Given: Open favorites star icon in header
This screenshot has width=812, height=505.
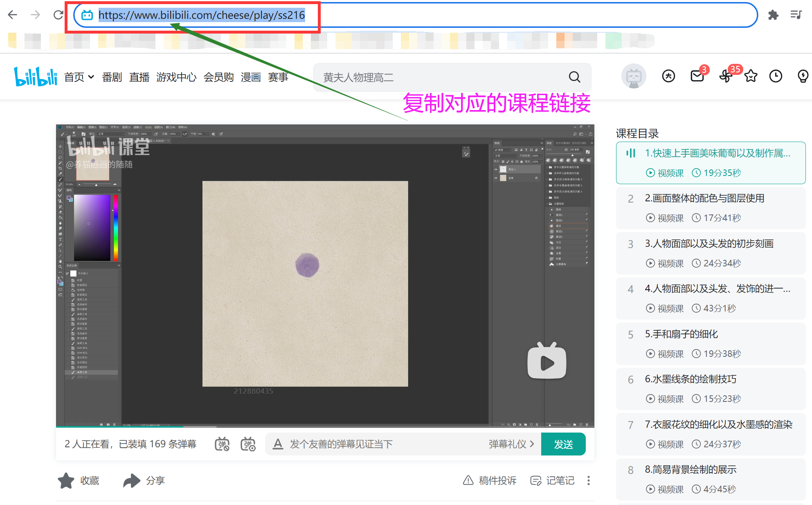Looking at the screenshot, I should pos(751,76).
